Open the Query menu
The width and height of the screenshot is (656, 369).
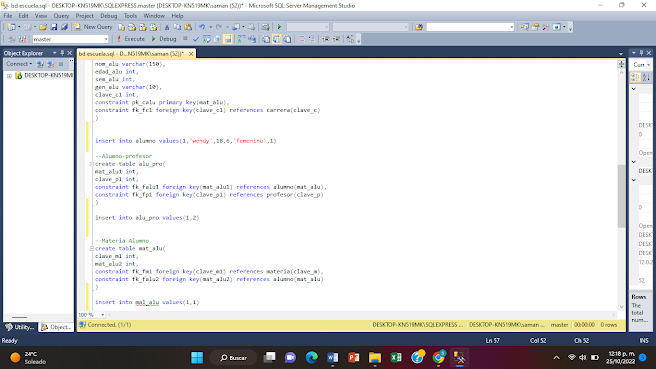click(x=61, y=15)
